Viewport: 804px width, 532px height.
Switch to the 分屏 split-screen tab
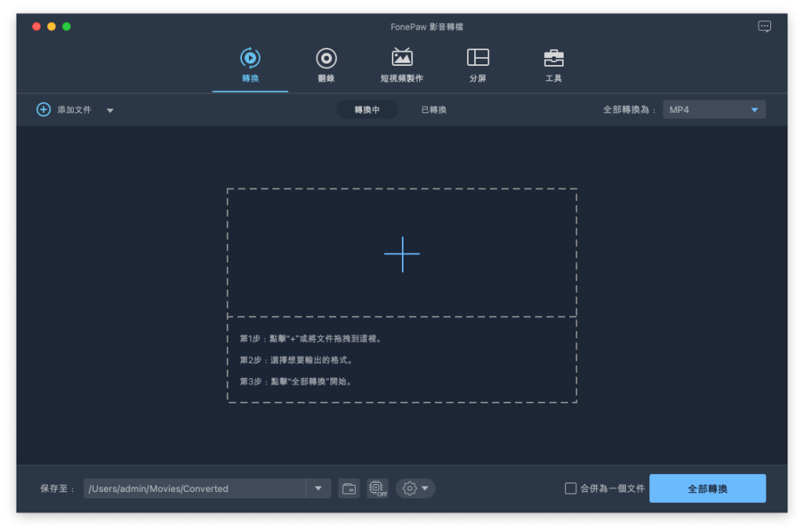[477, 65]
